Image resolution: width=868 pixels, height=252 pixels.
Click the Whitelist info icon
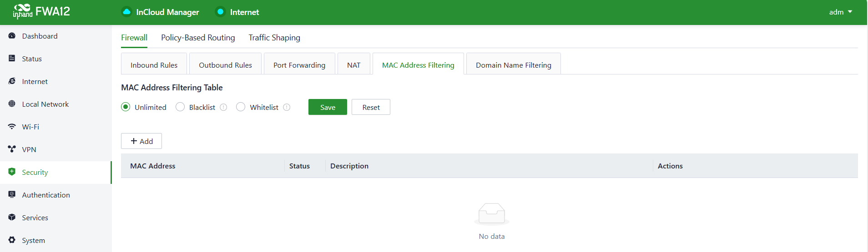tap(287, 107)
